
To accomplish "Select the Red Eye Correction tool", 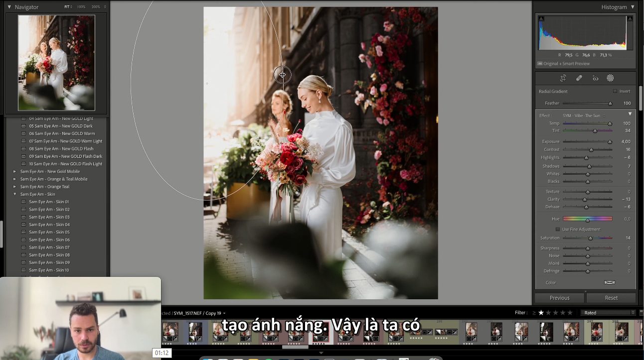I will coord(595,78).
